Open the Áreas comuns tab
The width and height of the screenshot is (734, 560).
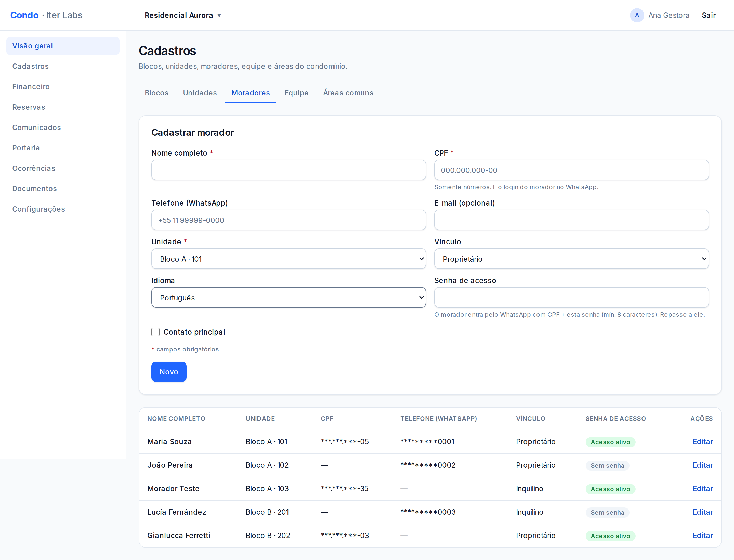[348, 93]
